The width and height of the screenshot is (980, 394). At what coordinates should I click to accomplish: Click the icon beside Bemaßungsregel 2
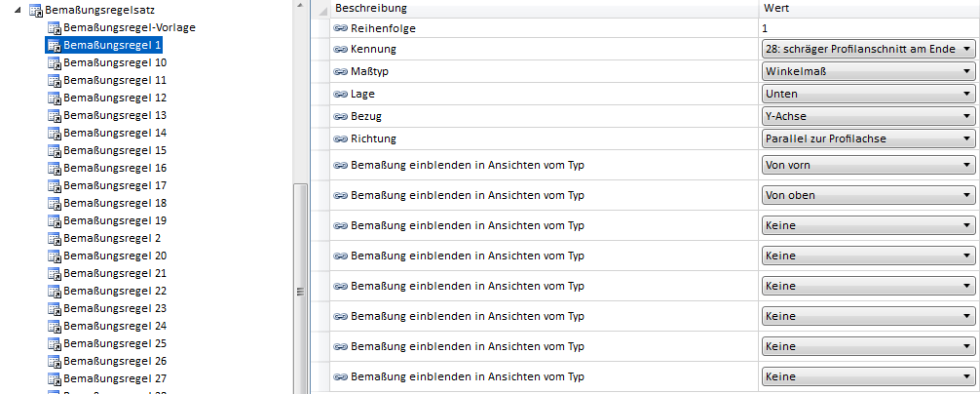55,238
